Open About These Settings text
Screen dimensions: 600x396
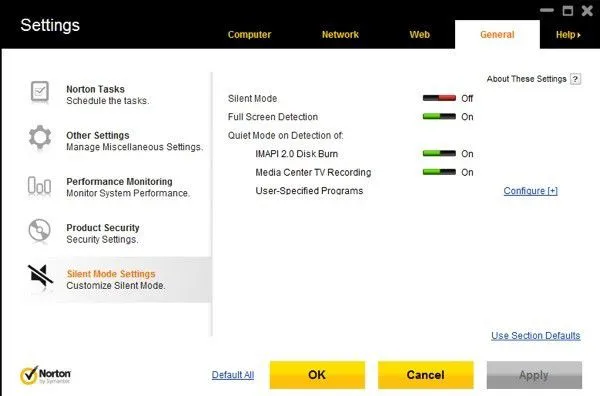click(x=526, y=79)
